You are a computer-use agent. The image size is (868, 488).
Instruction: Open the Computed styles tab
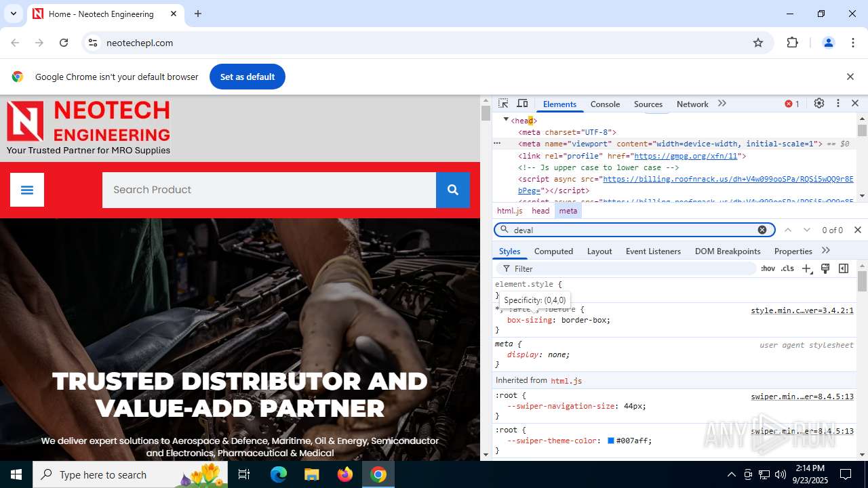pyautogui.click(x=553, y=251)
